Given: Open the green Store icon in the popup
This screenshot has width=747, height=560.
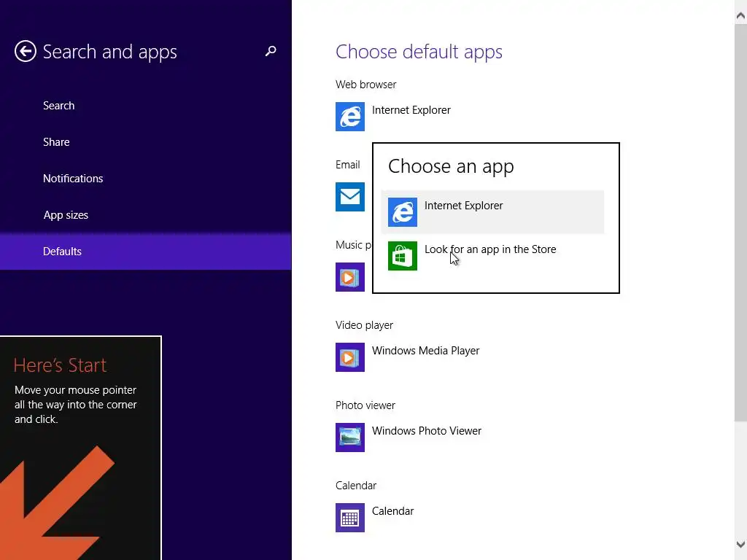Looking at the screenshot, I should [402, 256].
